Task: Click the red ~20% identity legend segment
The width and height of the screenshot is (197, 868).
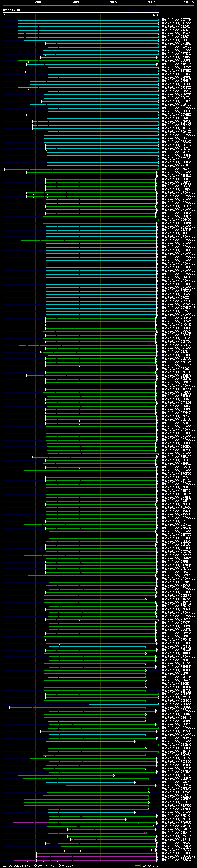Action: click(22, 6)
